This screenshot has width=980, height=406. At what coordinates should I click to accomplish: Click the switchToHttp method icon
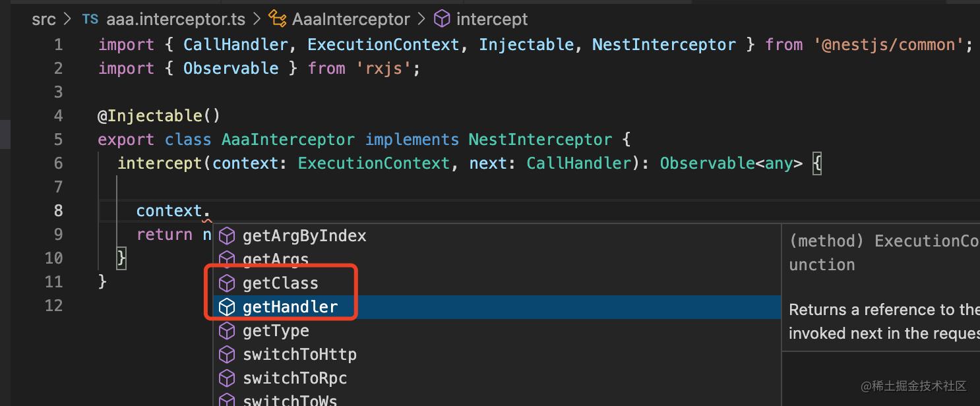[x=227, y=355]
